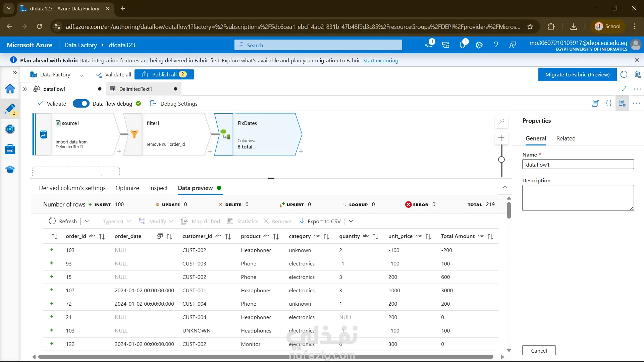Expand the left navigation sidebar
644x362 pixels.
click(15, 72)
